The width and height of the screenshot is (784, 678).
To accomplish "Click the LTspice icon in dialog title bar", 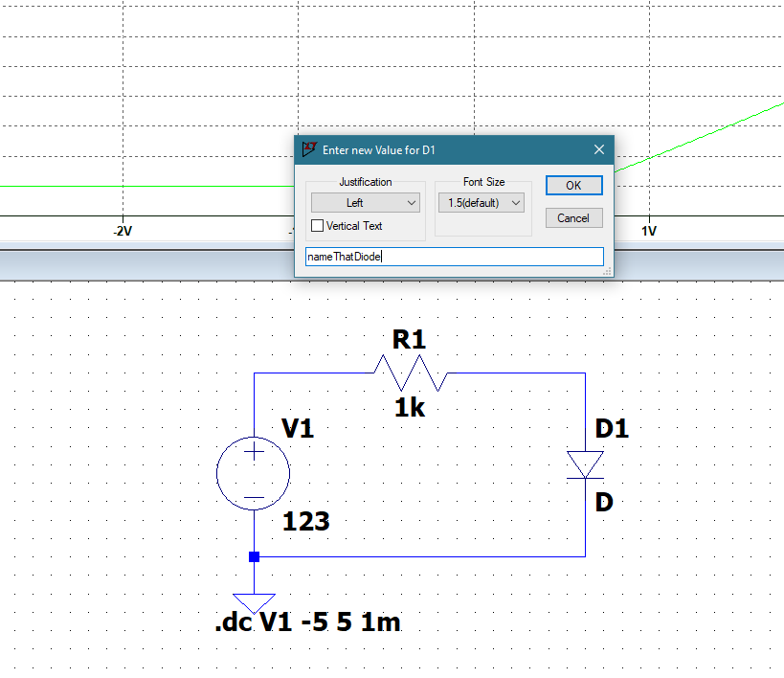I will click(308, 149).
